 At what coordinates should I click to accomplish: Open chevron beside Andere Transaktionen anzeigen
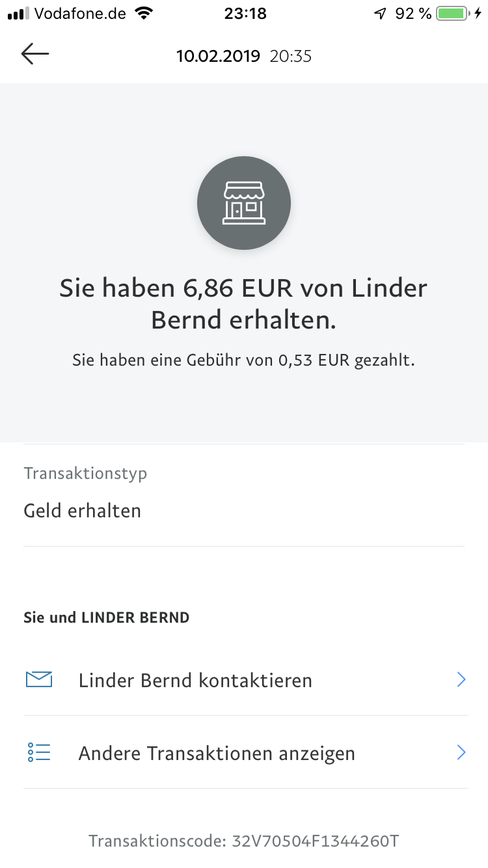461,753
